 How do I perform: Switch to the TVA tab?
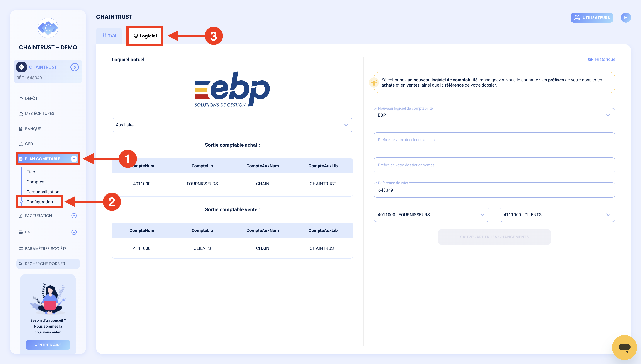click(x=109, y=36)
